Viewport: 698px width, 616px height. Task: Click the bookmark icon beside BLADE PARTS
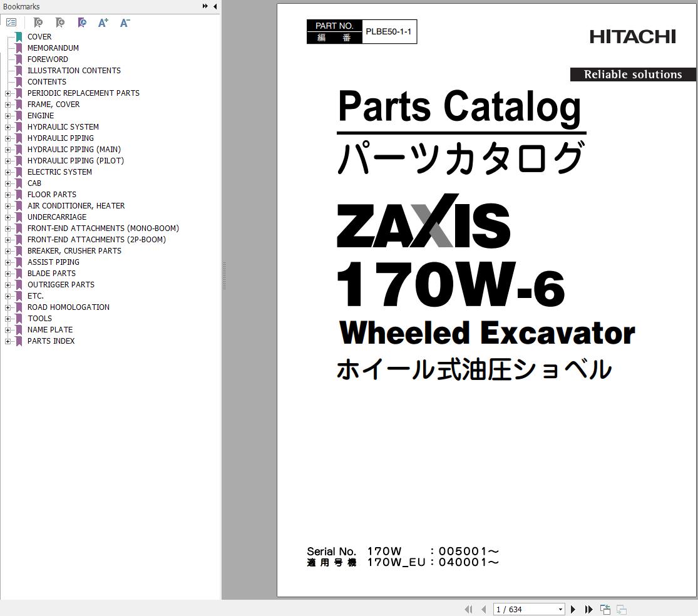pyautogui.click(x=19, y=274)
